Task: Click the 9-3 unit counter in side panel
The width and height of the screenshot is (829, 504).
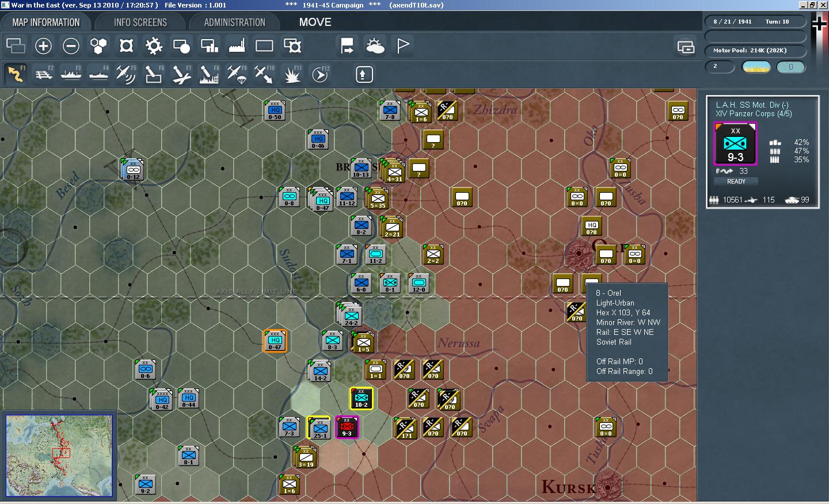Action: click(735, 144)
